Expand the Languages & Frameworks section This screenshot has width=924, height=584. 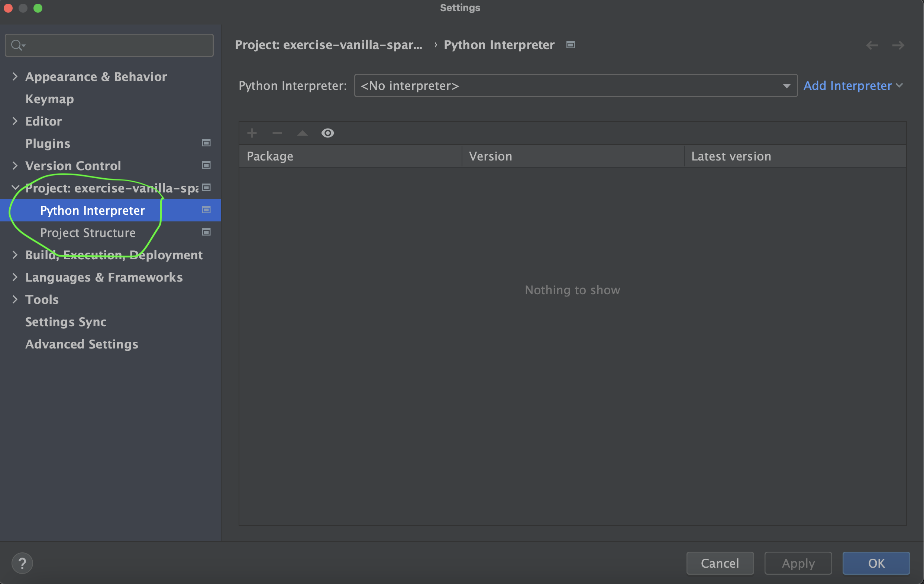pyautogui.click(x=15, y=277)
